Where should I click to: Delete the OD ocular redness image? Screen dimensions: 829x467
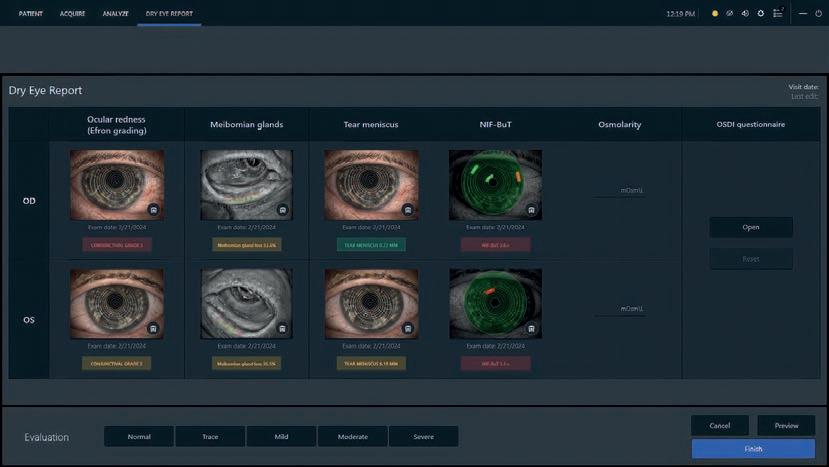(153, 210)
